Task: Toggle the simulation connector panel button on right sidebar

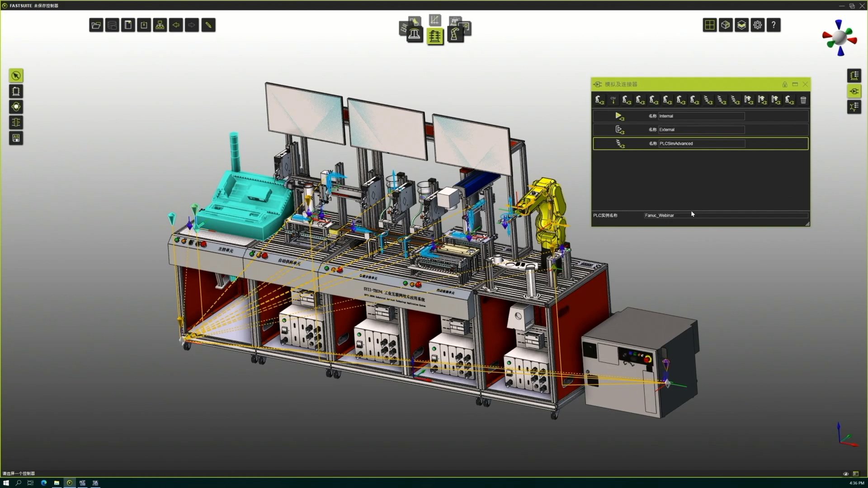Action: point(854,91)
